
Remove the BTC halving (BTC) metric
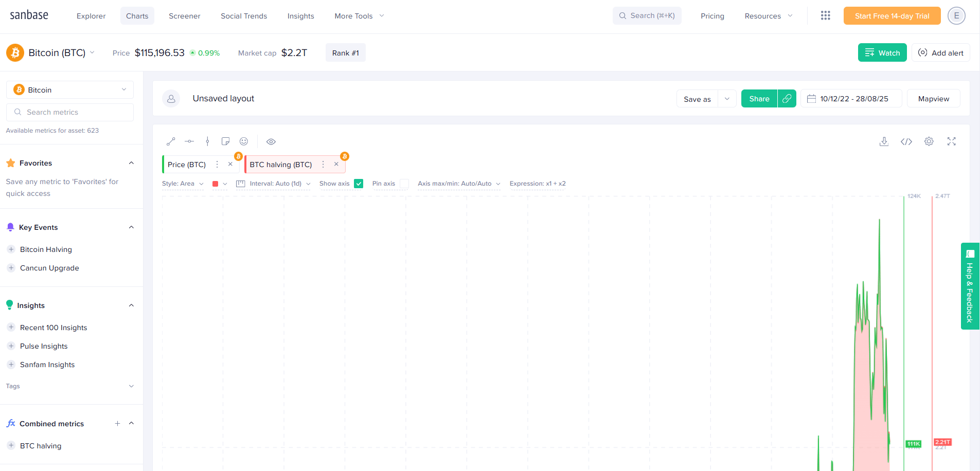[x=336, y=165]
